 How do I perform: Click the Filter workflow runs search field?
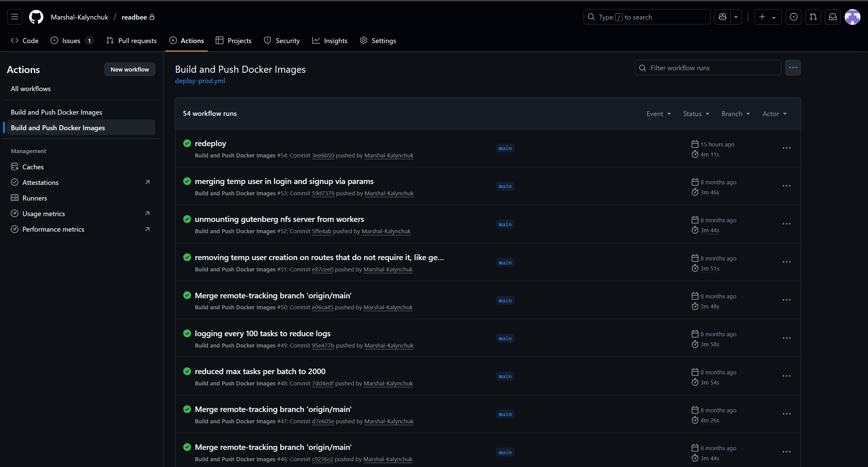coord(707,68)
